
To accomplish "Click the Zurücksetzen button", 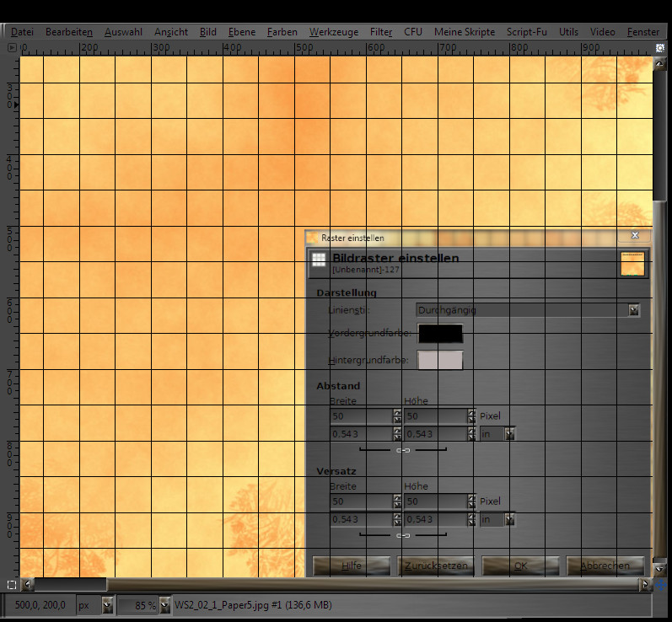I will coord(436,566).
